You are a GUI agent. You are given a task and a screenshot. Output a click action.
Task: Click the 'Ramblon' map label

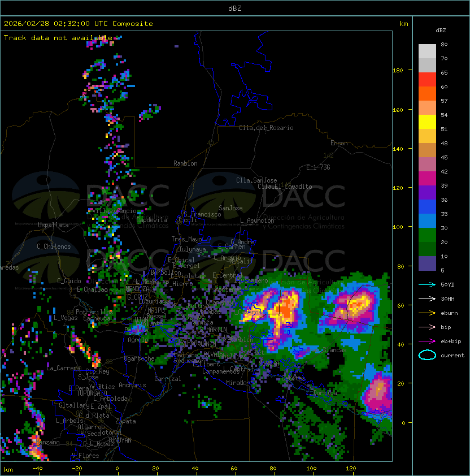(185, 163)
